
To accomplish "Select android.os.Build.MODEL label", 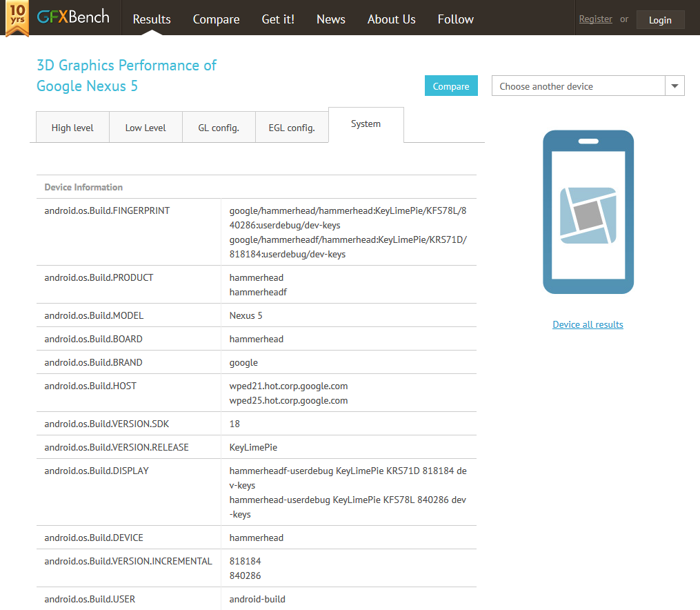I will (x=94, y=316).
